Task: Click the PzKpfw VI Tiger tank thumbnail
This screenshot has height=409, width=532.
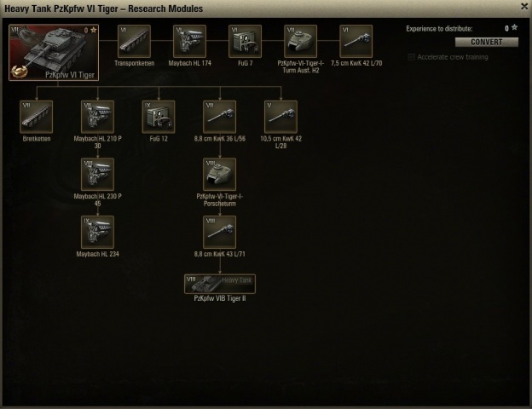Action: tap(54, 52)
